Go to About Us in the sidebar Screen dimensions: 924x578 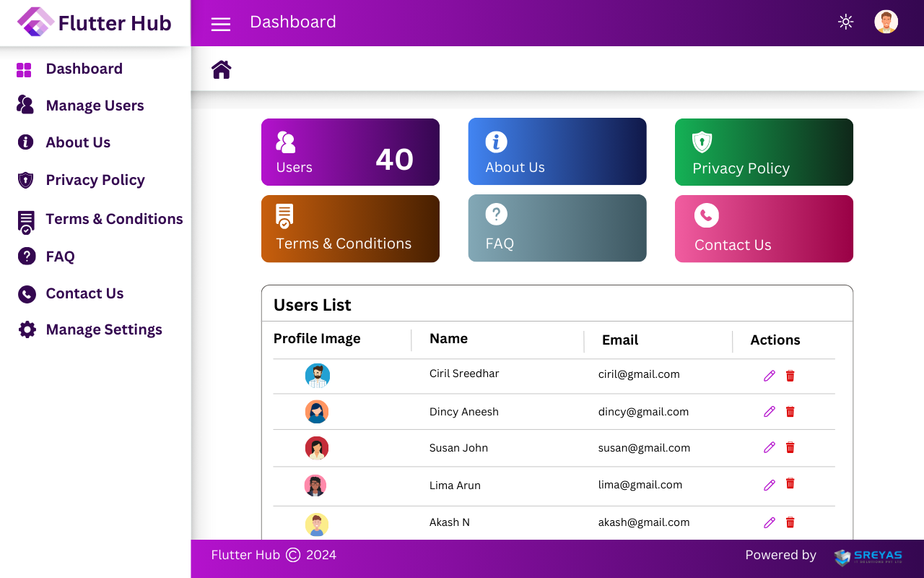78,142
